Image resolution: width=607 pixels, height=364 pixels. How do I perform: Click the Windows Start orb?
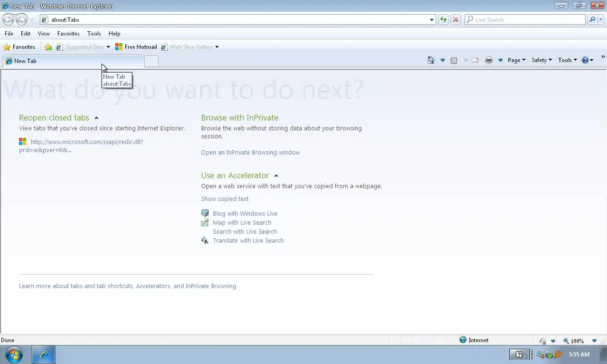tap(15, 355)
